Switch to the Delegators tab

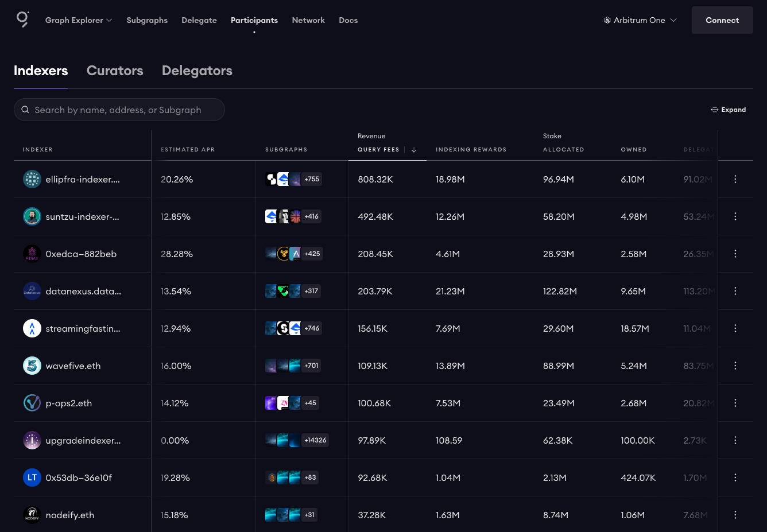pyautogui.click(x=197, y=71)
